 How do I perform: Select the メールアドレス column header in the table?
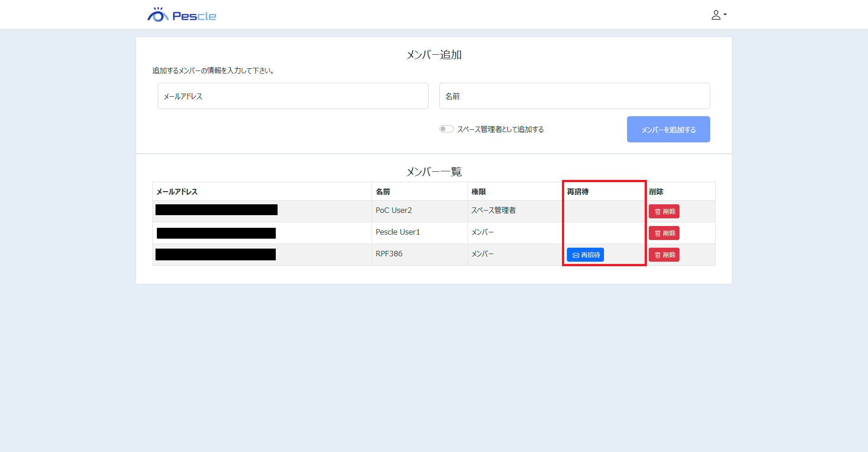177,192
